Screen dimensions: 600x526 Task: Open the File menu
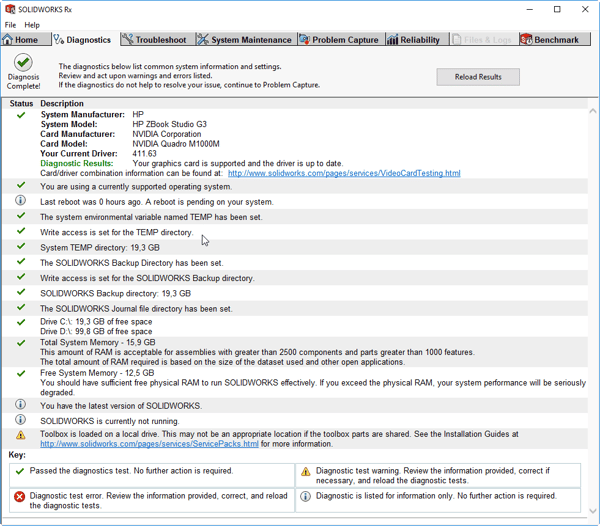pos(10,25)
